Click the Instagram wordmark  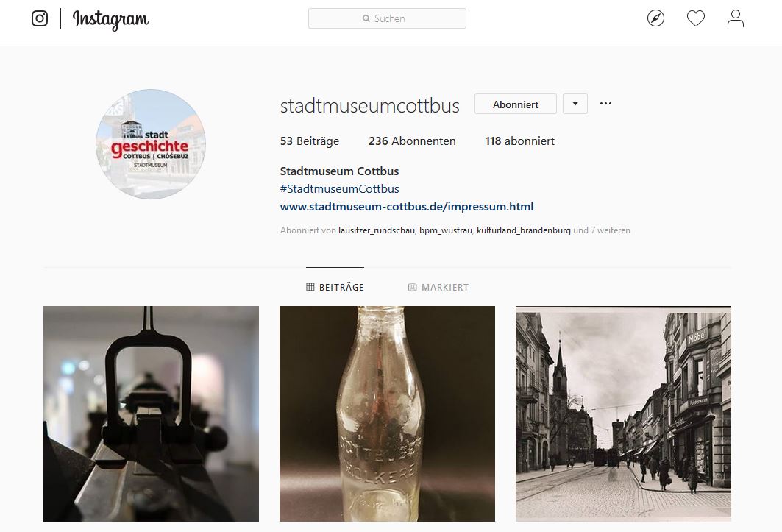coord(111,19)
